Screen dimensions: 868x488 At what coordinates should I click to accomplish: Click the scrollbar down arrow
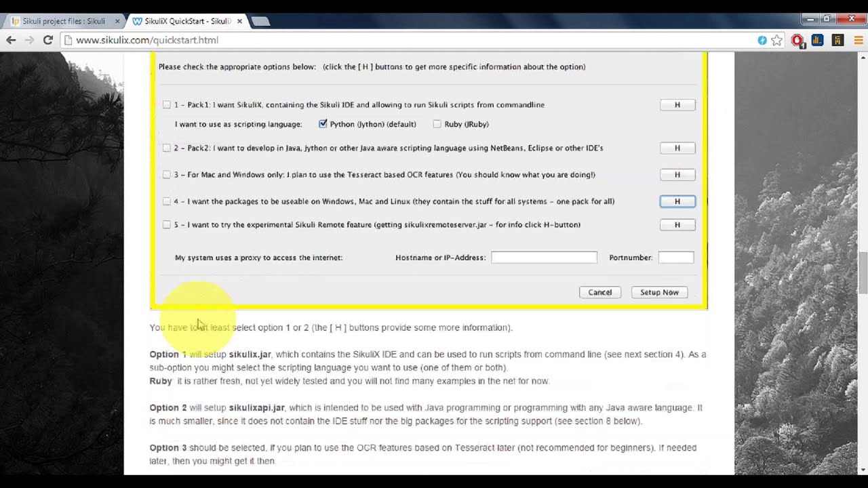(863, 469)
